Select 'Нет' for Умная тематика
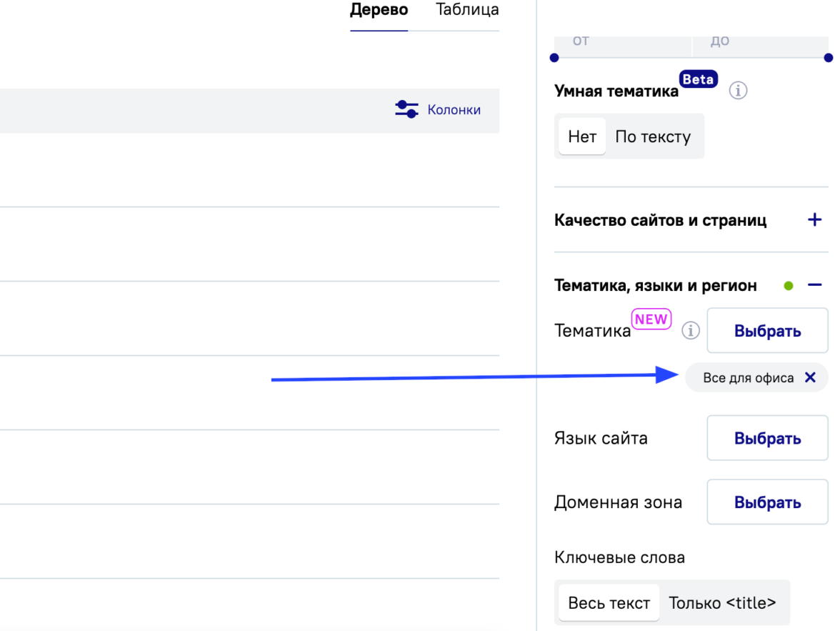The width and height of the screenshot is (840, 631). [x=582, y=136]
